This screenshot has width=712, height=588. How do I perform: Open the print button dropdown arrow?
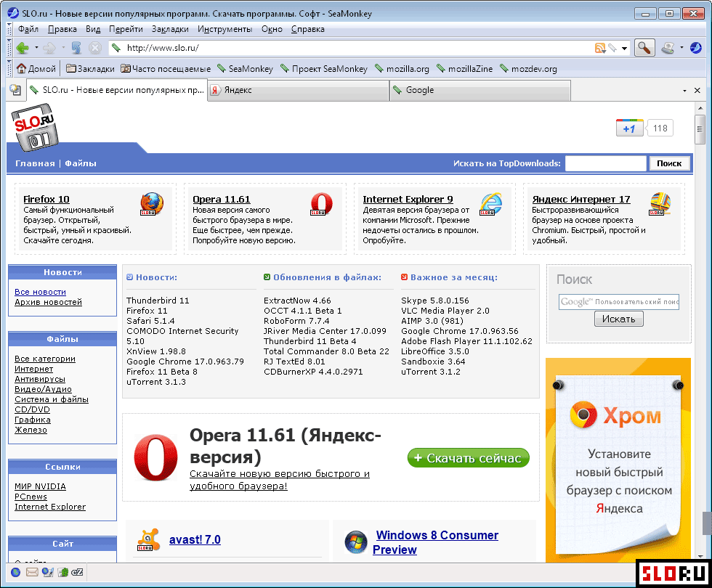click(x=681, y=48)
